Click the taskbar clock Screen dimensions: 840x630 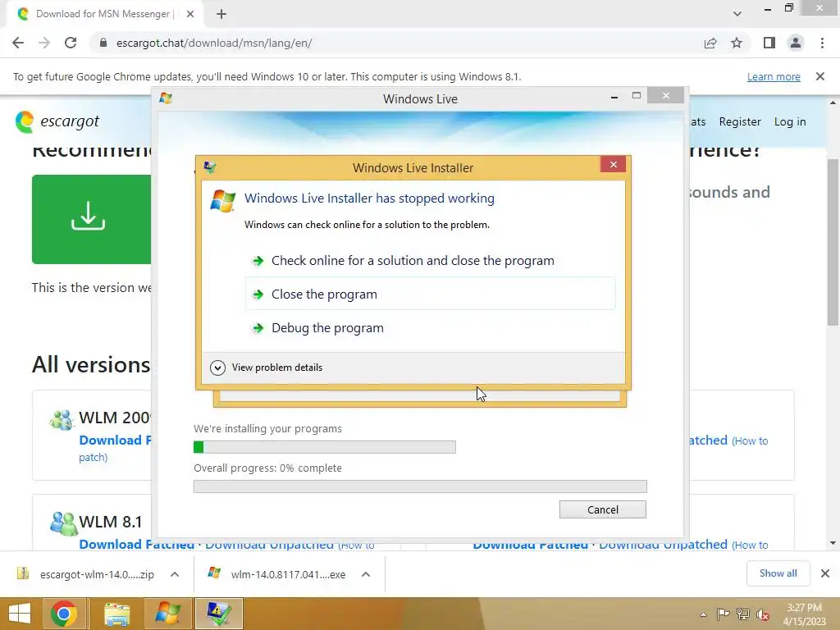(x=804, y=614)
